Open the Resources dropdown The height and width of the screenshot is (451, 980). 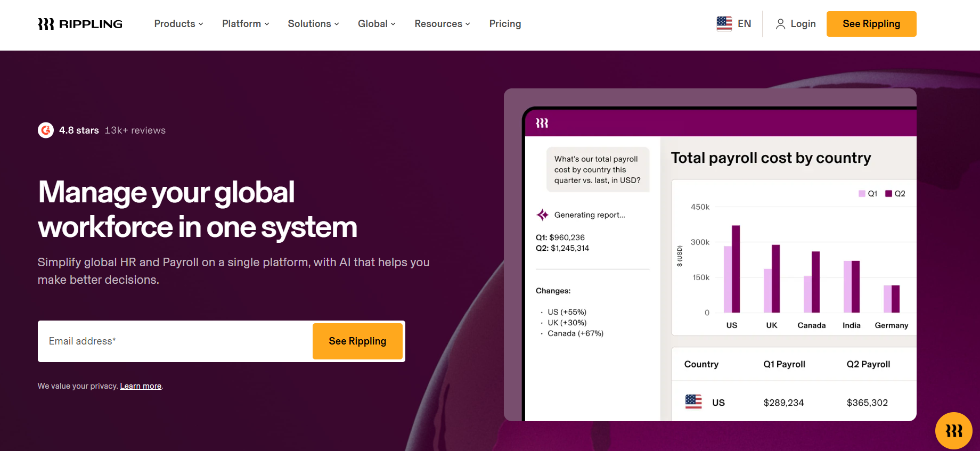[442, 24]
